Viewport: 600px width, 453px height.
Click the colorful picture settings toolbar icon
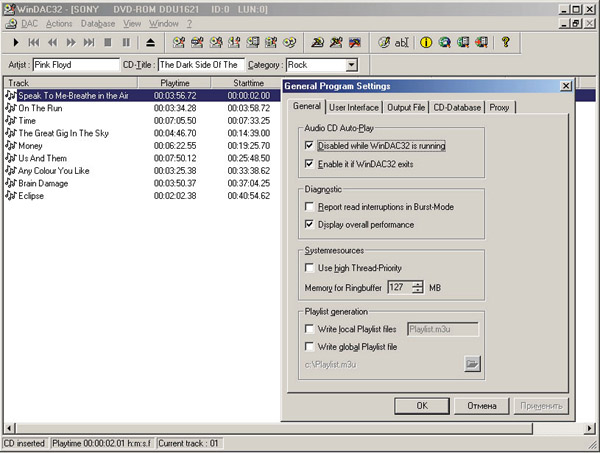(355, 42)
